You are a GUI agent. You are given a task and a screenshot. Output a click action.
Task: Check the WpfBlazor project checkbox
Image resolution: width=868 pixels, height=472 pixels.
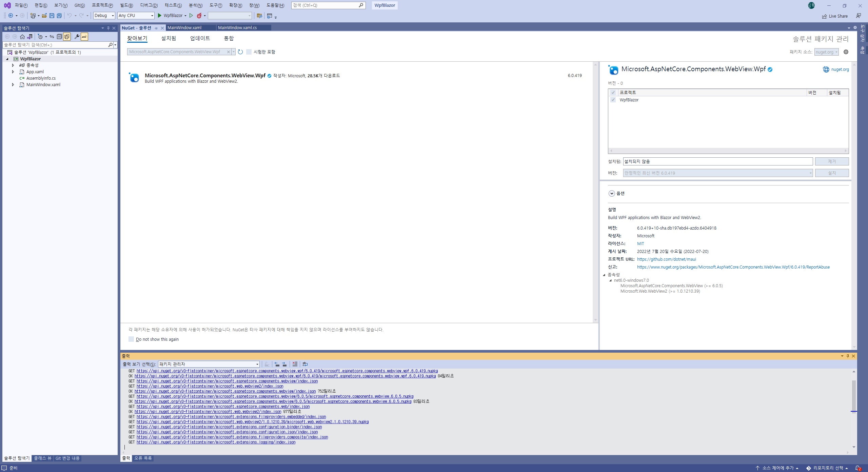pos(613,100)
